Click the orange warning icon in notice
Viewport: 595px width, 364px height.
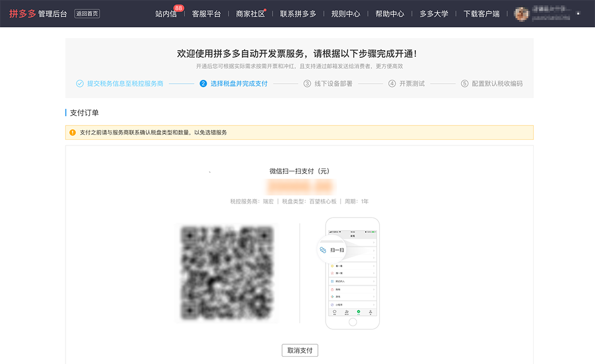click(73, 132)
